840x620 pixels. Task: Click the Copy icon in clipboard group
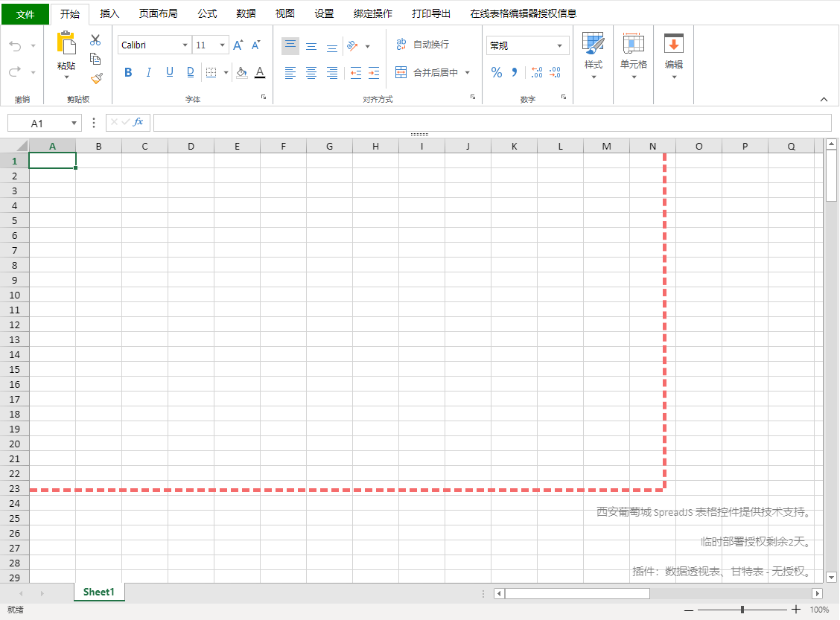coord(95,59)
